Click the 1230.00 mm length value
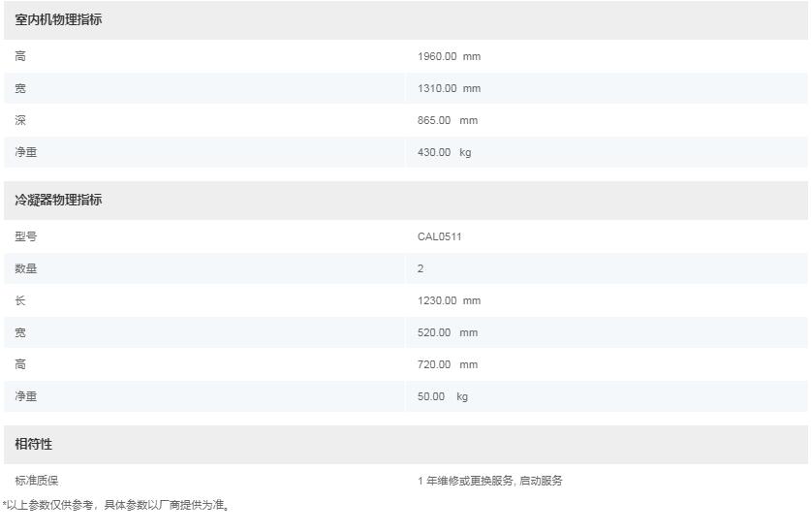 pos(449,300)
